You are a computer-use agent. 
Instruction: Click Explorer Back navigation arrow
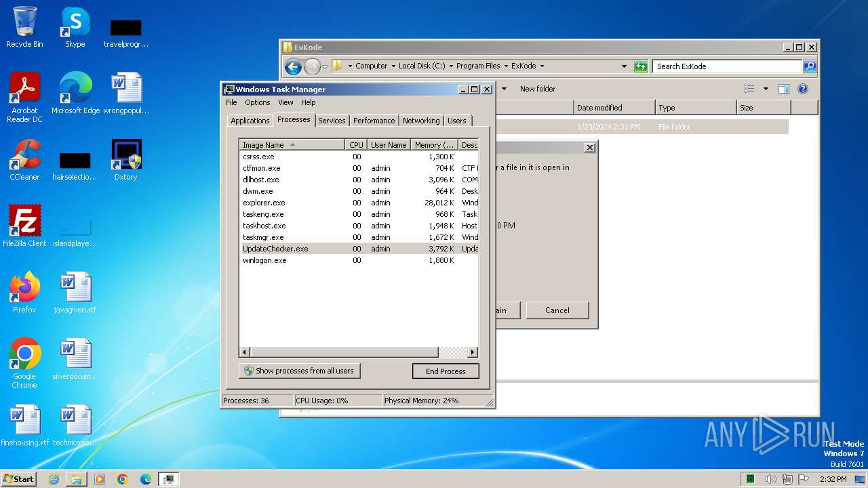[x=293, y=66]
